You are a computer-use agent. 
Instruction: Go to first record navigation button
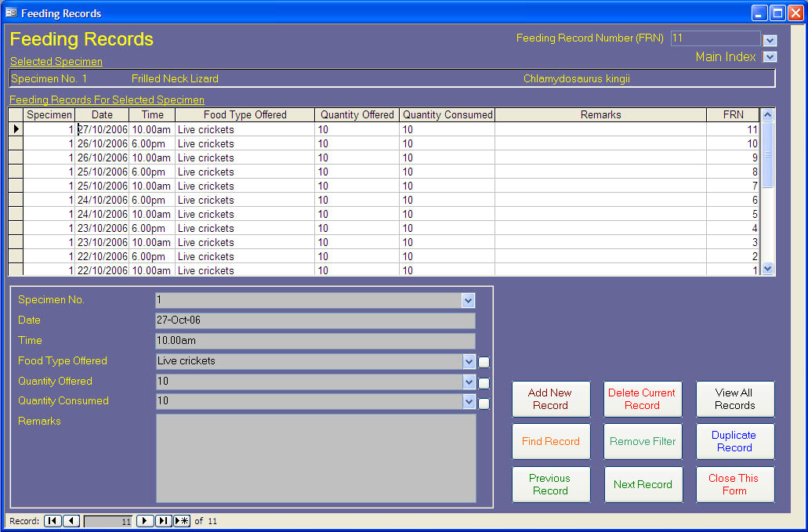coord(53,521)
